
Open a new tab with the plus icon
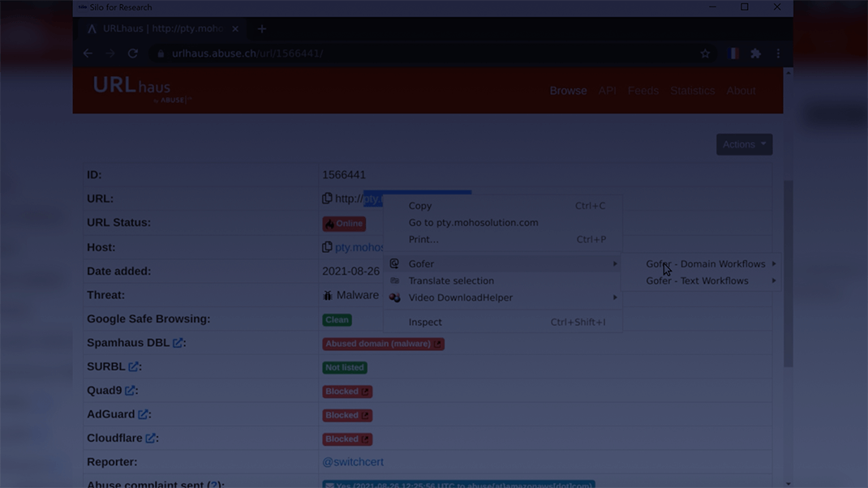click(262, 28)
